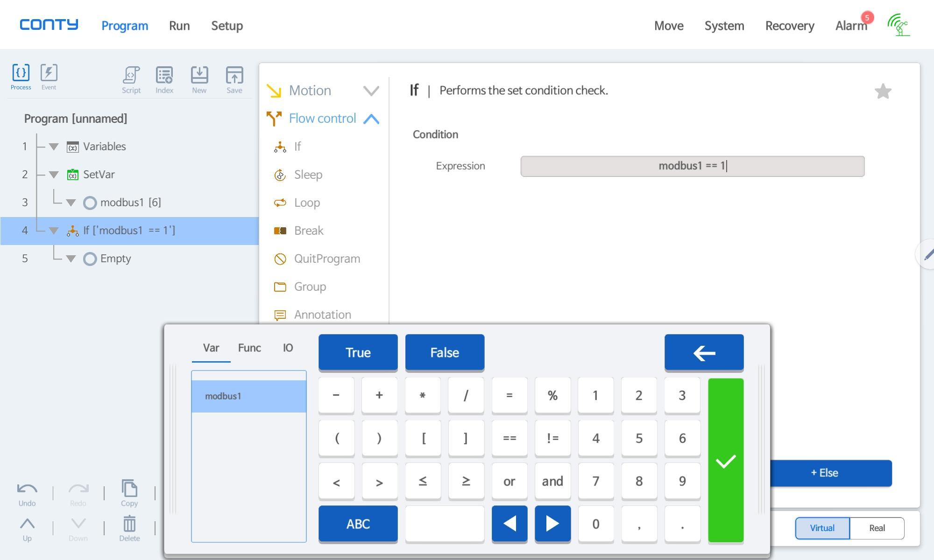Tap the space bar key on keypad
Viewport: 934px width, 560px height.
(445, 524)
